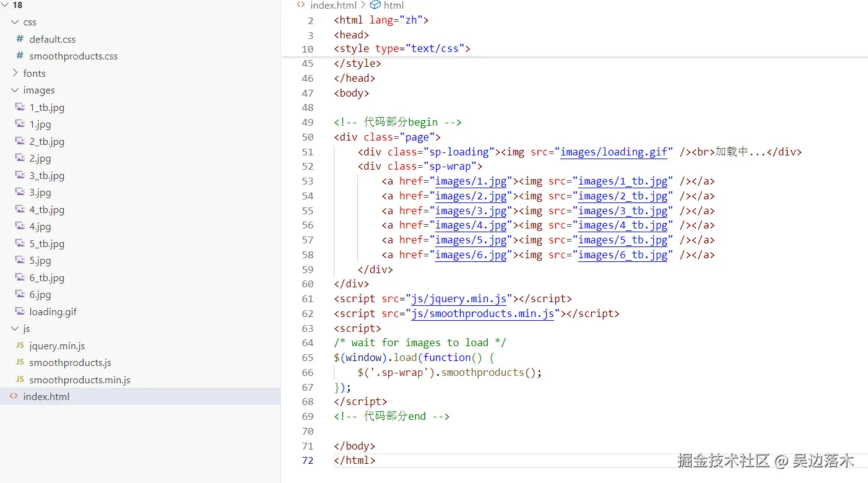Expand the fonts folder chevron
This screenshot has width=868, height=483.
(x=14, y=73)
